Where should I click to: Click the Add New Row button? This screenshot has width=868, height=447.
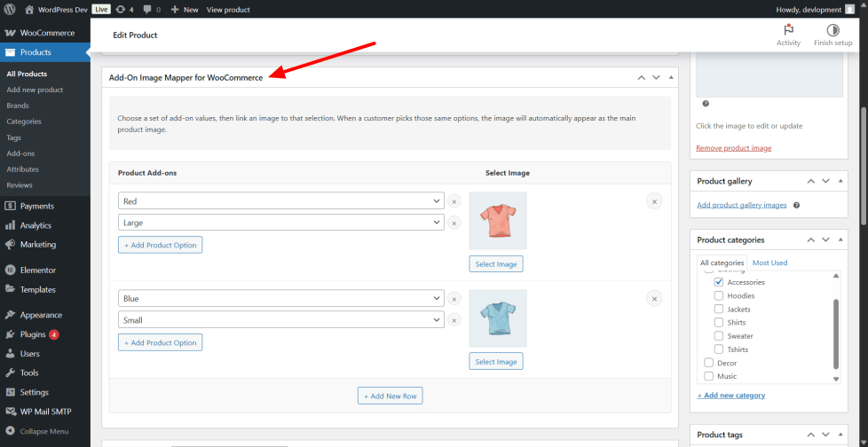[391, 396]
